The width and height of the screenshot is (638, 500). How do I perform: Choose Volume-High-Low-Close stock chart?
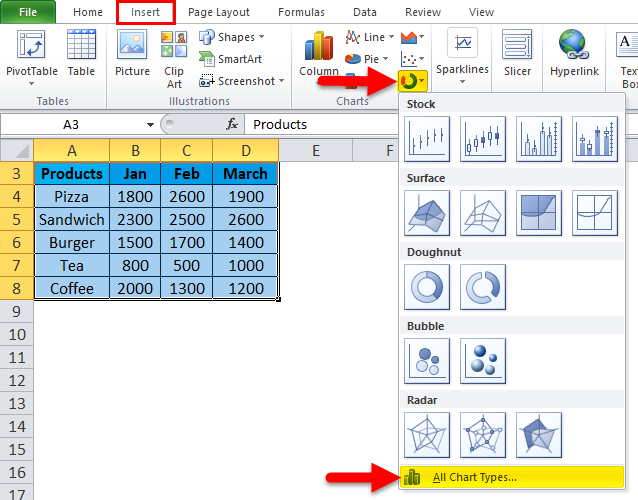[x=539, y=139]
